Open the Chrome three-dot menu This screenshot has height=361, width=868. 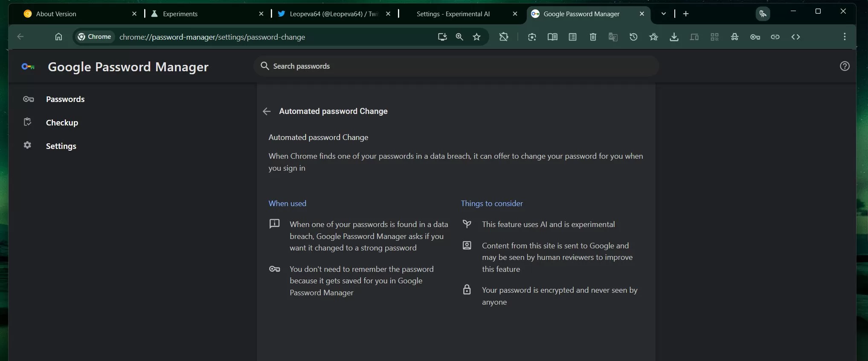[844, 37]
